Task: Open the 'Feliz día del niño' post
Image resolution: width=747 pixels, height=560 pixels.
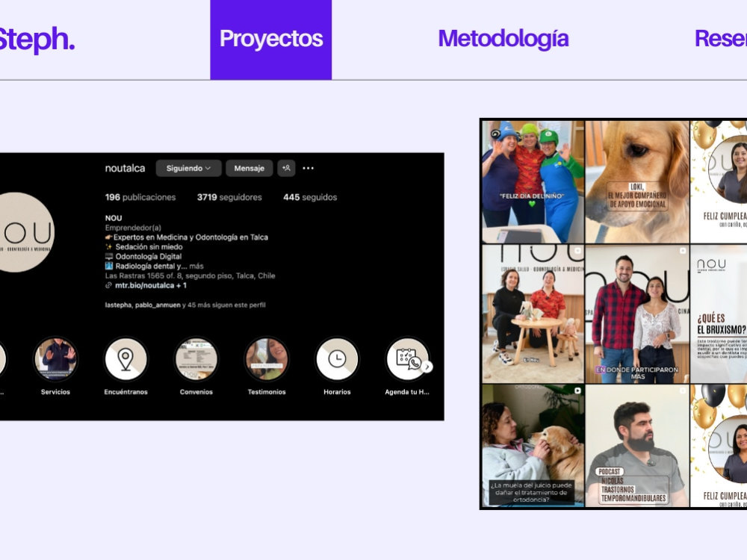Action: pos(533,181)
